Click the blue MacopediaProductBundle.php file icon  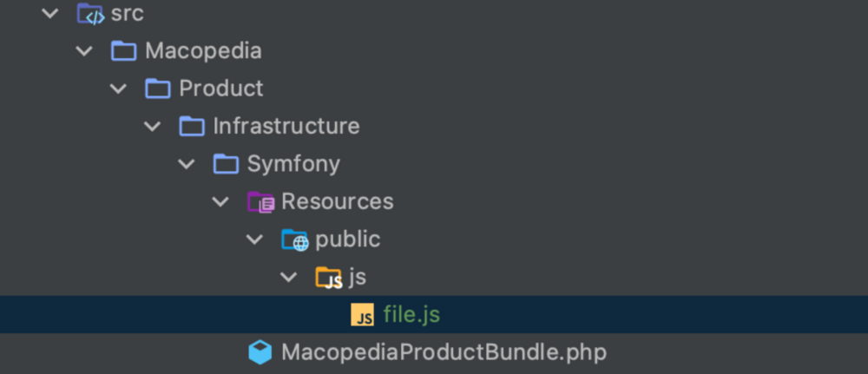pos(260,352)
